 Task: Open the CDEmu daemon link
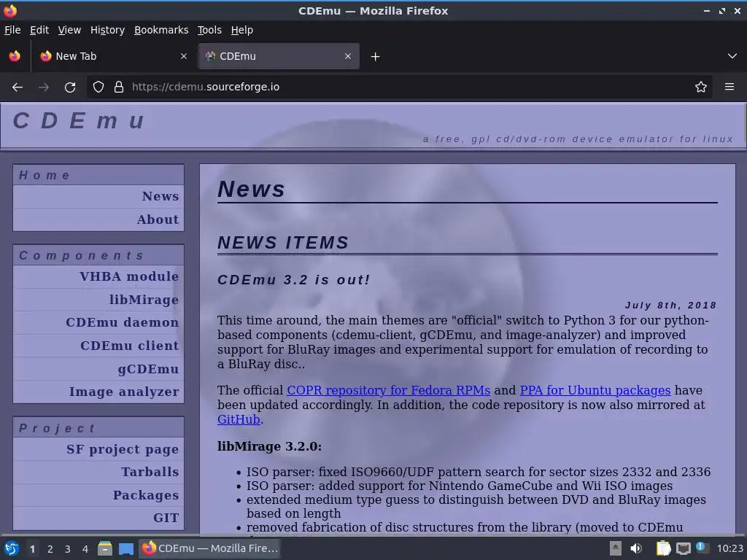click(123, 322)
